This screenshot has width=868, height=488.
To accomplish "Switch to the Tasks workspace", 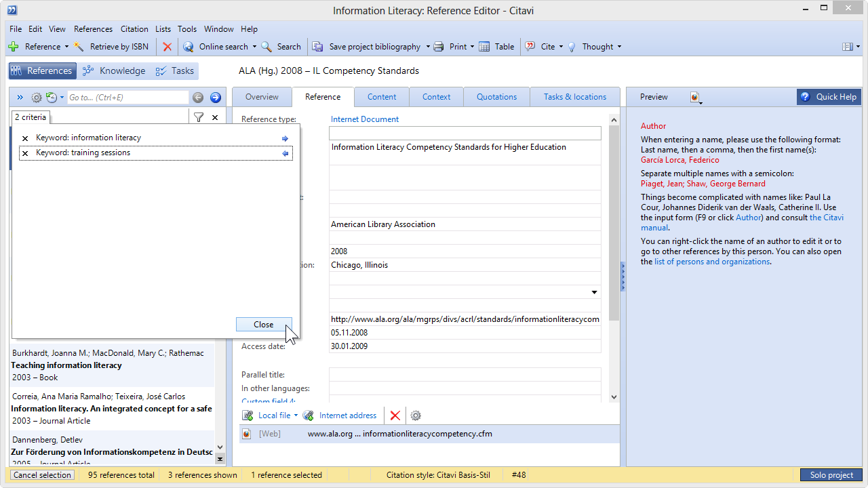I will (x=174, y=71).
